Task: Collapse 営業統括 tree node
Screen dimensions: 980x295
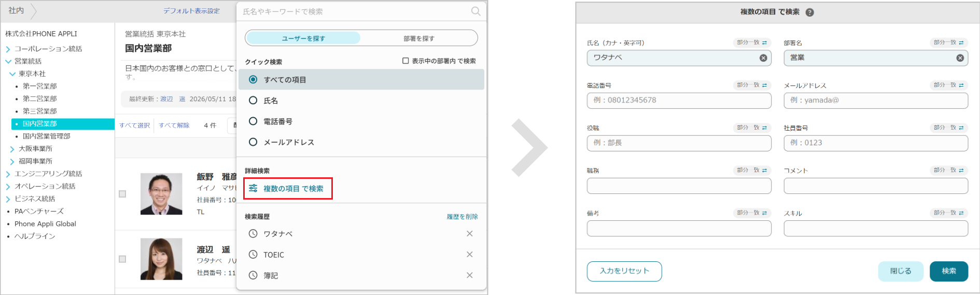Action: (x=8, y=61)
